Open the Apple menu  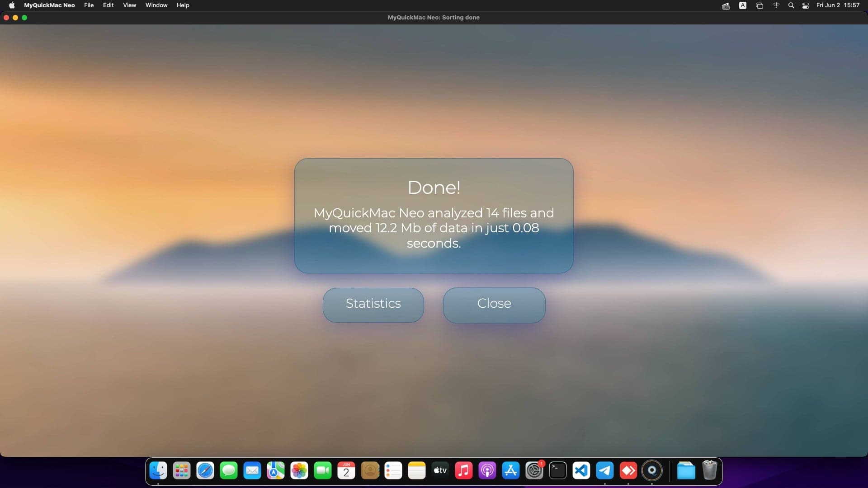[12, 5]
